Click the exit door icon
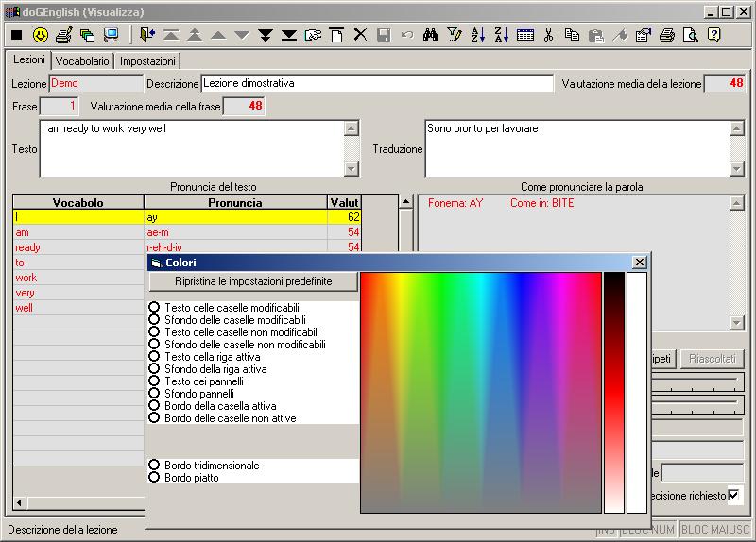The image size is (756, 542). tap(147, 35)
